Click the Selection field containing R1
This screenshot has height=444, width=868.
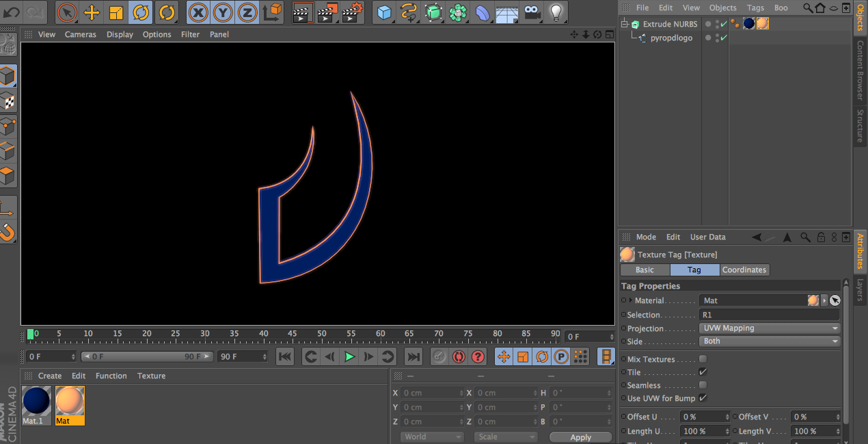(x=770, y=315)
